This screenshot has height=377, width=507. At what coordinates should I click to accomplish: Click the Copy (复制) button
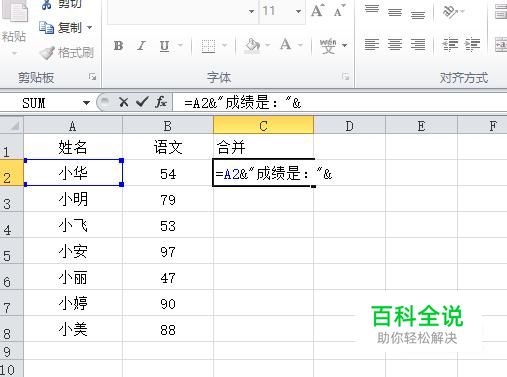[x=65, y=27]
